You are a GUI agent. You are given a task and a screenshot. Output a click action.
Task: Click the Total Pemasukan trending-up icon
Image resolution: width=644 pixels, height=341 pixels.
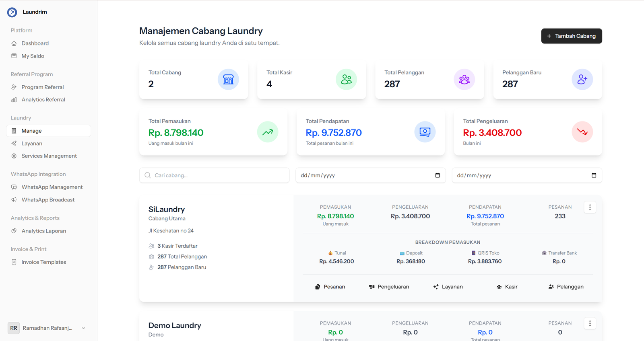268,132
